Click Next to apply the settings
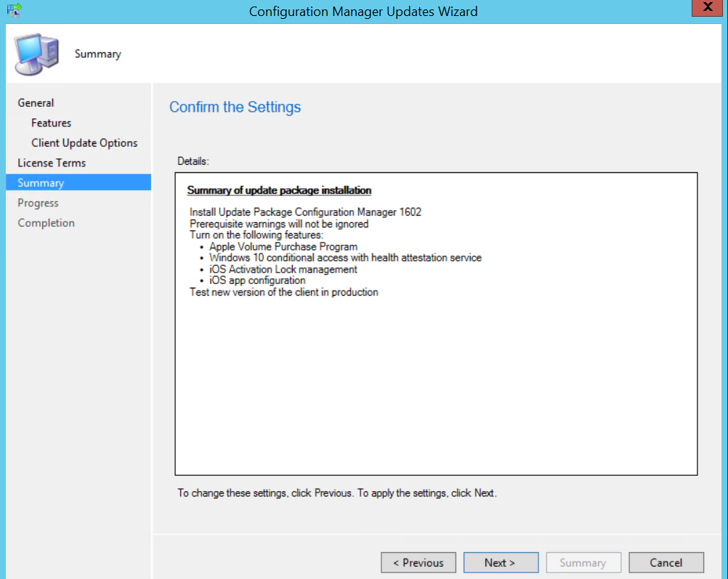The image size is (728, 579). click(501, 562)
